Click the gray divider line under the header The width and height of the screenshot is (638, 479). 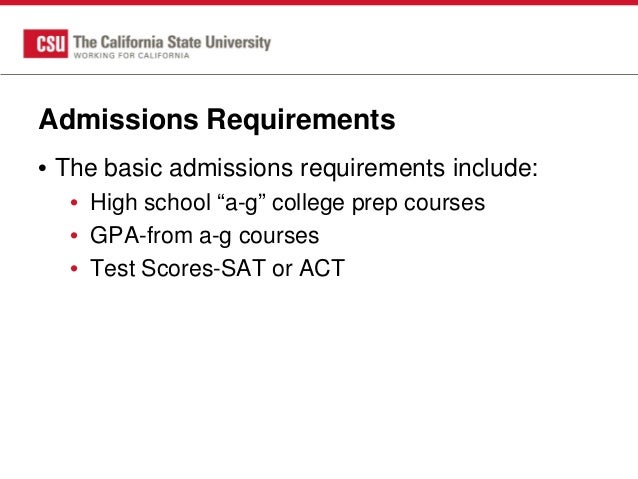[319, 74]
